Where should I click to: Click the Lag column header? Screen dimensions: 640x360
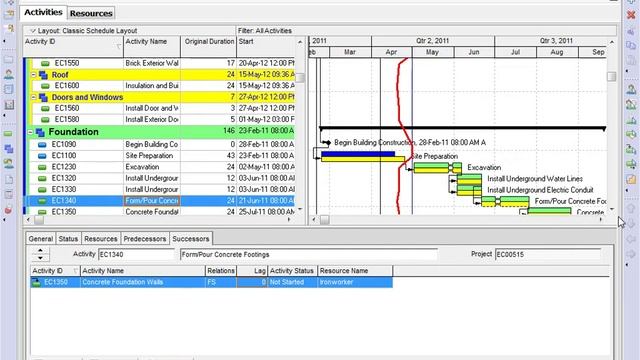pos(252,271)
